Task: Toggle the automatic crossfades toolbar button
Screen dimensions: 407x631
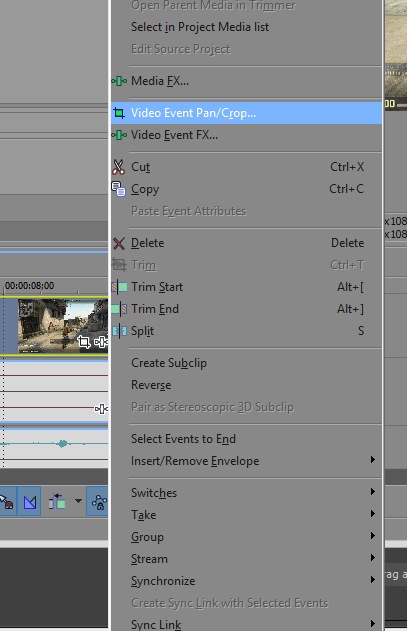Action: 30,502
